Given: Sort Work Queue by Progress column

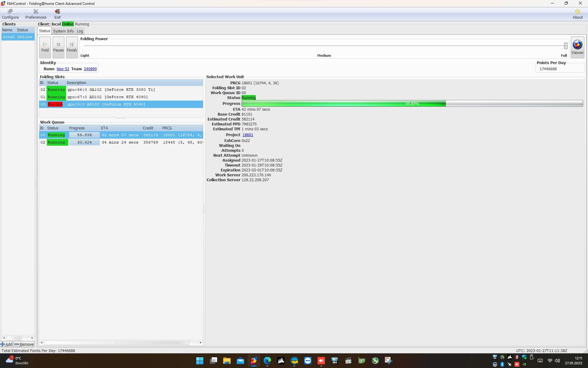Looking at the screenshot, I should point(84,128).
